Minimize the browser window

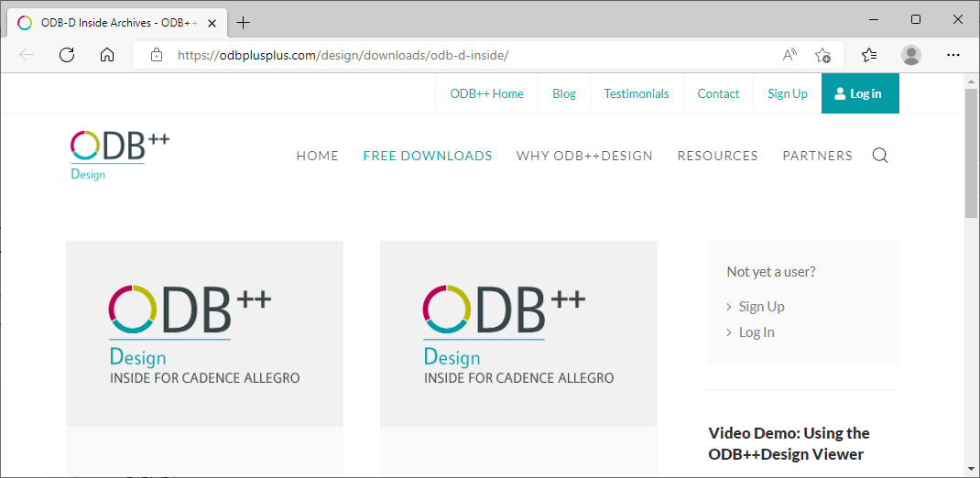tap(874, 19)
